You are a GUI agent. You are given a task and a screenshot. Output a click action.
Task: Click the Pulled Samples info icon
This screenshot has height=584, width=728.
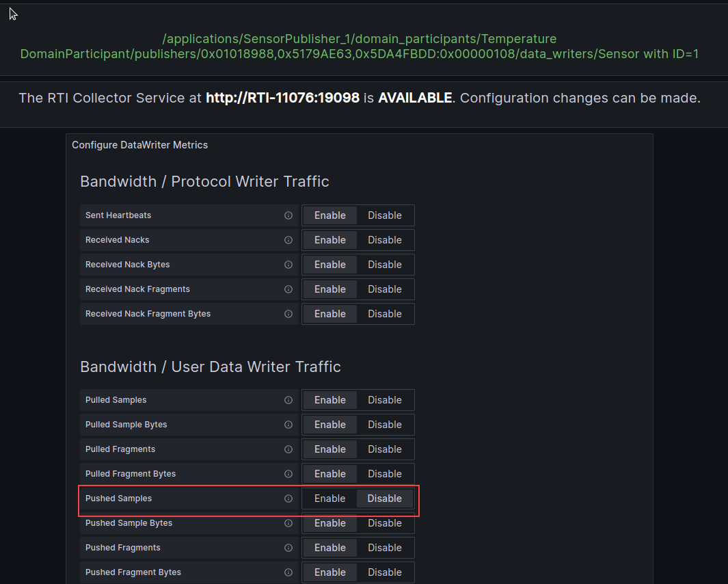pyautogui.click(x=288, y=399)
